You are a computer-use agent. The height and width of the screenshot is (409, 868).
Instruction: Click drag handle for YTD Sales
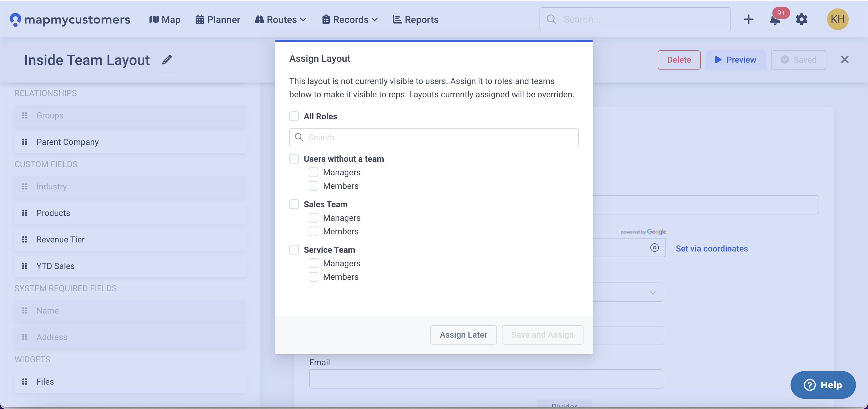(24, 266)
